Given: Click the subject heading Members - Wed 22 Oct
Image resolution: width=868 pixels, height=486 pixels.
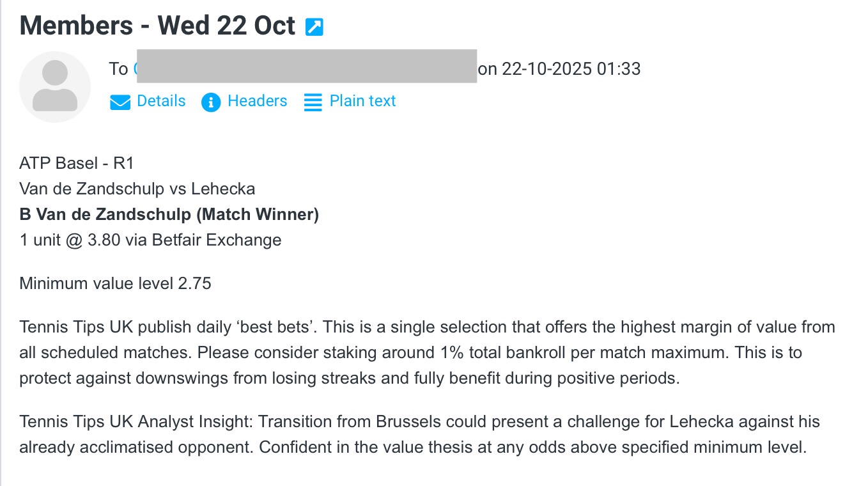Looking at the screenshot, I should pyautogui.click(x=157, y=26).
